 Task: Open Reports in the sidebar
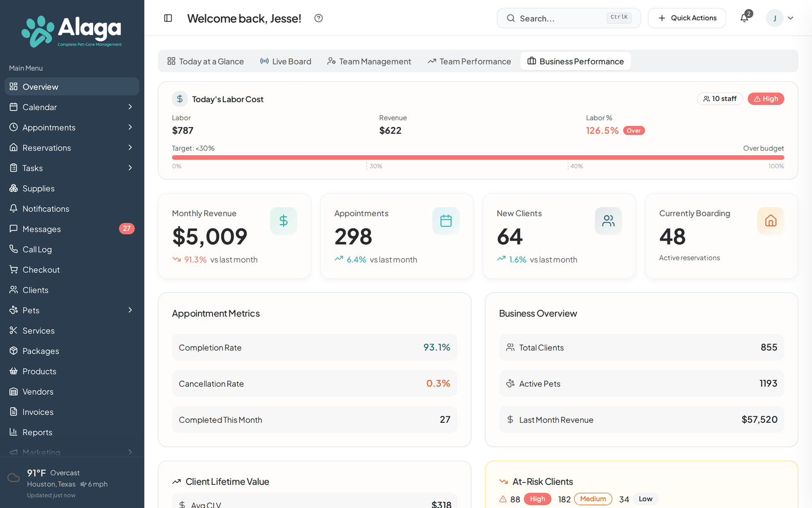72,432
